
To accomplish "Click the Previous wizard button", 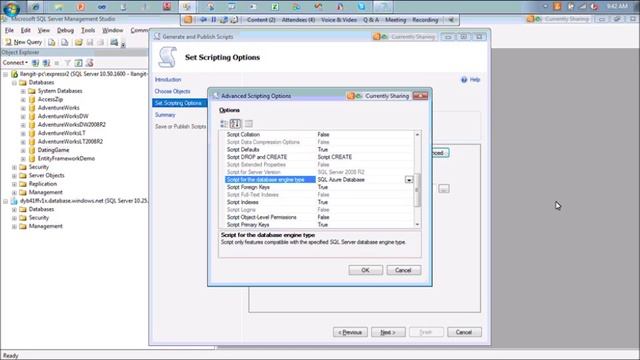I will (x=350, y=332).
